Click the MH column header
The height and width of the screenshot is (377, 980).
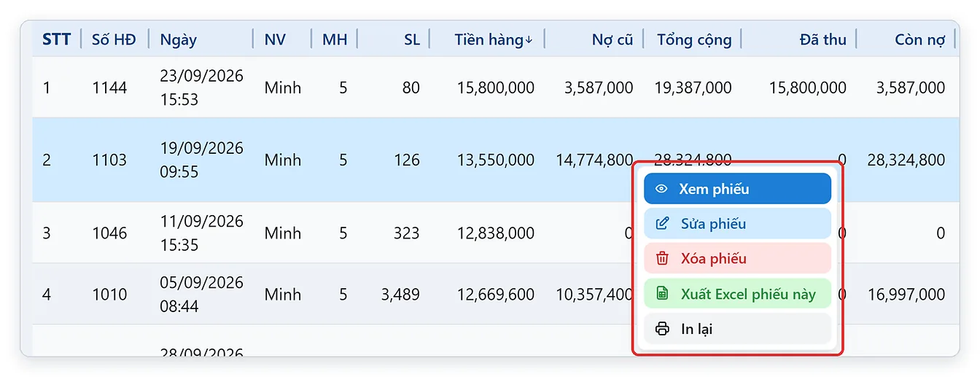pos(335,39)
